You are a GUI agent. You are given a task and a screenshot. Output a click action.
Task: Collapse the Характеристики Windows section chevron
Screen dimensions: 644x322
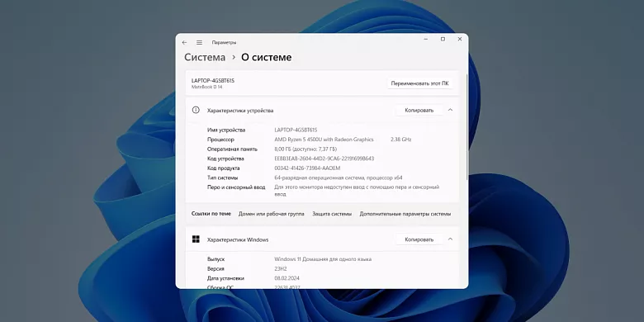pos(450,239)
